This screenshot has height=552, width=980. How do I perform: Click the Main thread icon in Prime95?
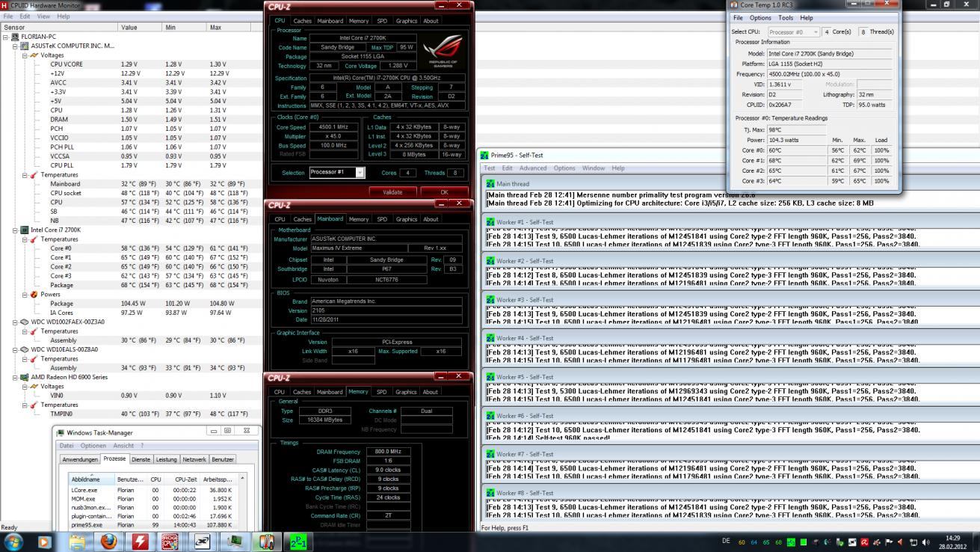[490, 183]
